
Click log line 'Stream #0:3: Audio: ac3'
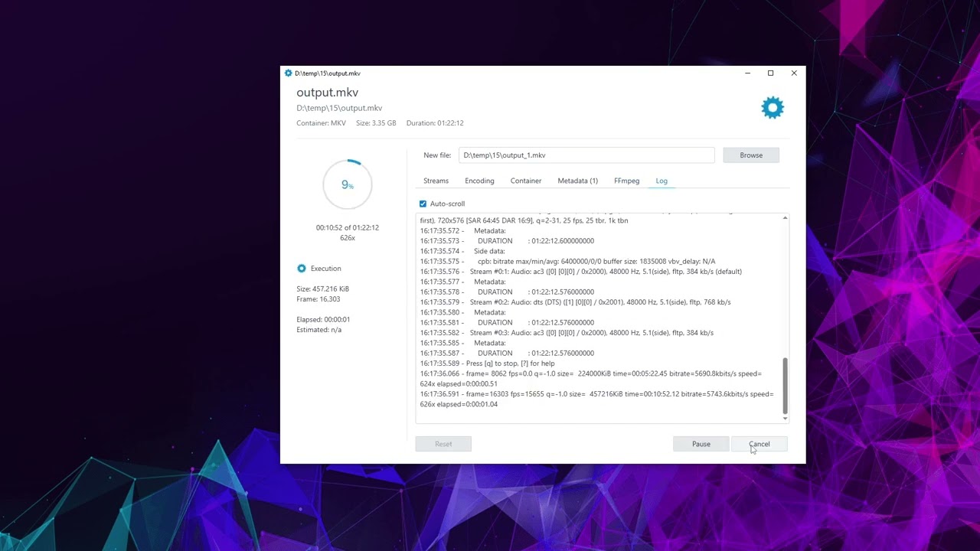tap(567, 333)
